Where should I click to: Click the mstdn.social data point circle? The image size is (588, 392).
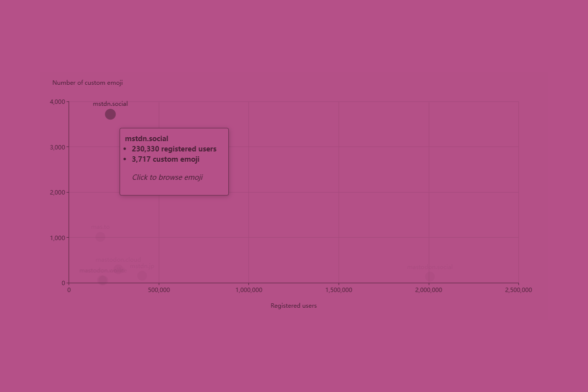[x=110, y=114]
